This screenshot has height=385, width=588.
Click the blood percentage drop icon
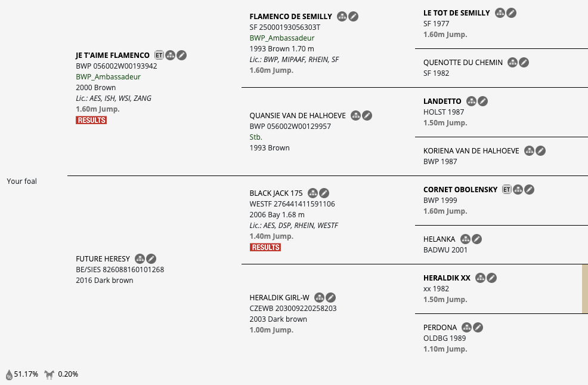pyautogui.click(x=9, y=375)
